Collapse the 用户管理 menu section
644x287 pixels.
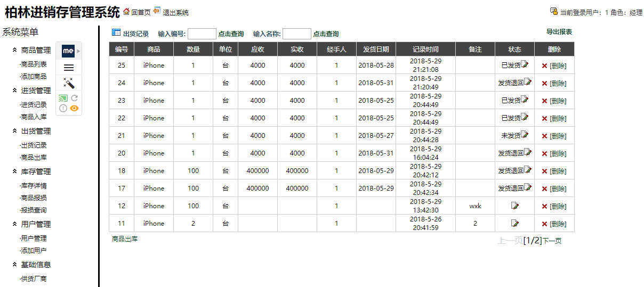pyautogui.click(x=14, y=224)
